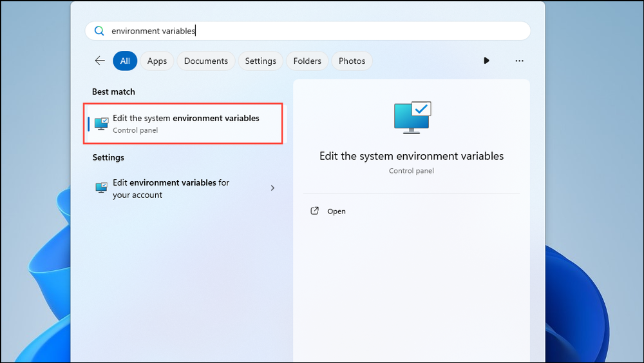Click inside the search text field
Image resolution: width=644 pixels, height=363 pixels.
(308, 31)
